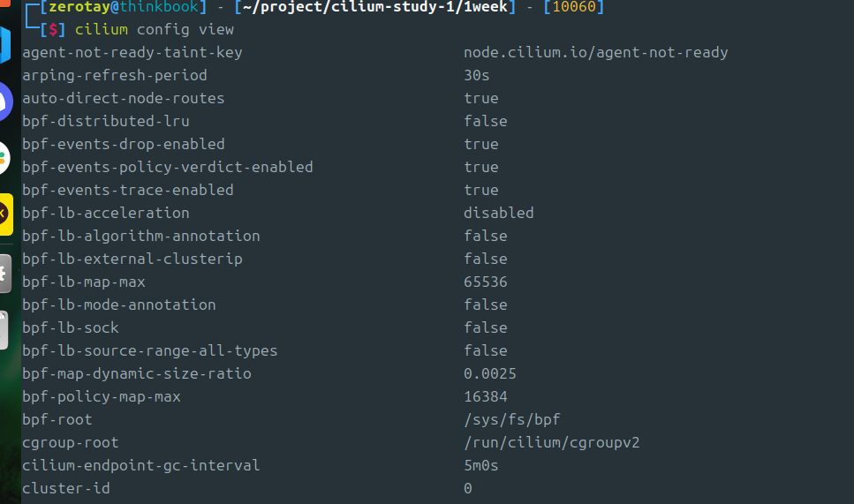
Task: Click the cilium config view command text
Action: tap(155, 29)
